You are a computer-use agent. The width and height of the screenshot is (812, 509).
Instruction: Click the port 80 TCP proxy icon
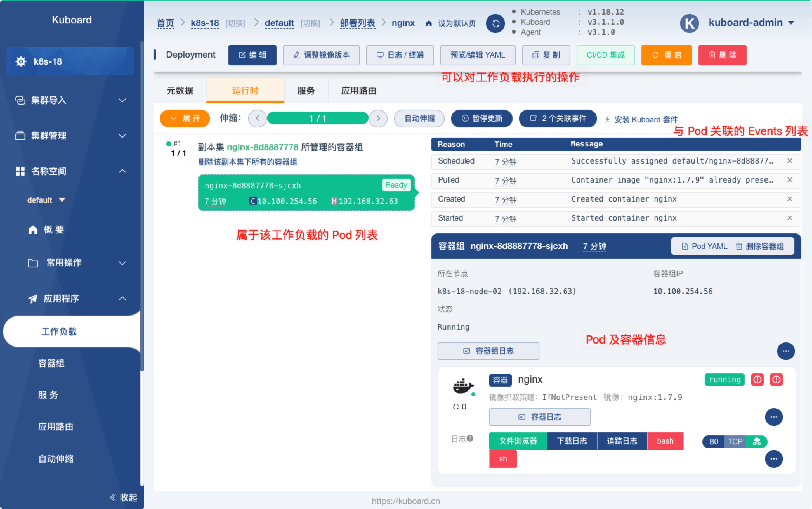pos(757,441)
